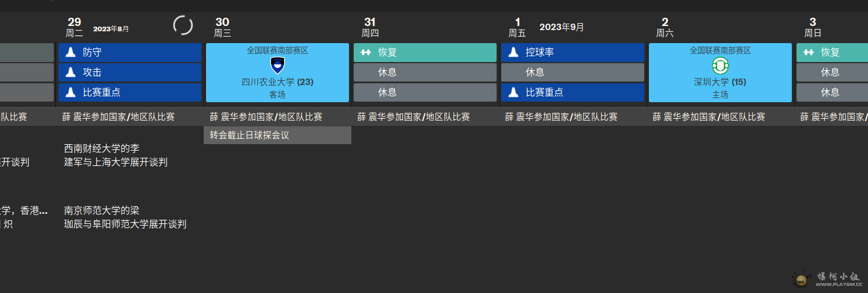Viewport: 868px width, 293px height.
Task: Click cone icon of Tuesday's 比赛重点 session
Action: pos(70,93)
